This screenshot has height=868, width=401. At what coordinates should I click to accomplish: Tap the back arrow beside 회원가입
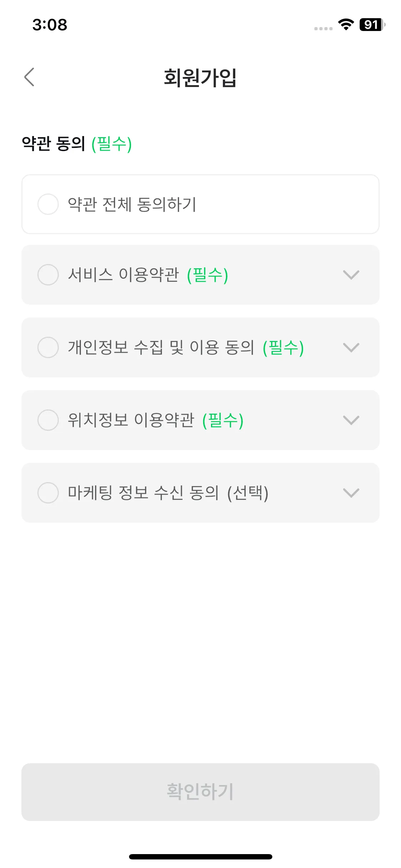tap(29, 77)
